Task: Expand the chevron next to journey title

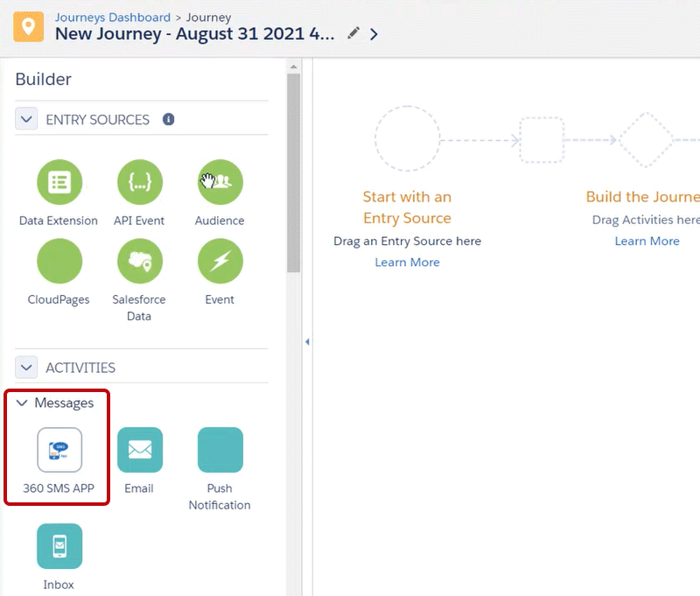Action: [x=374, y=34]
